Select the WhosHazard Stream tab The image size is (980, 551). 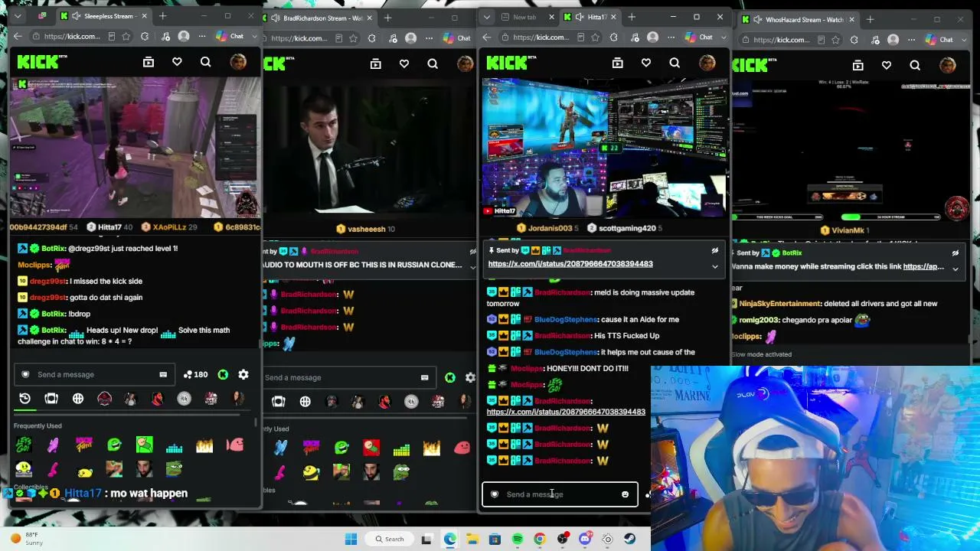pos(798,19)
